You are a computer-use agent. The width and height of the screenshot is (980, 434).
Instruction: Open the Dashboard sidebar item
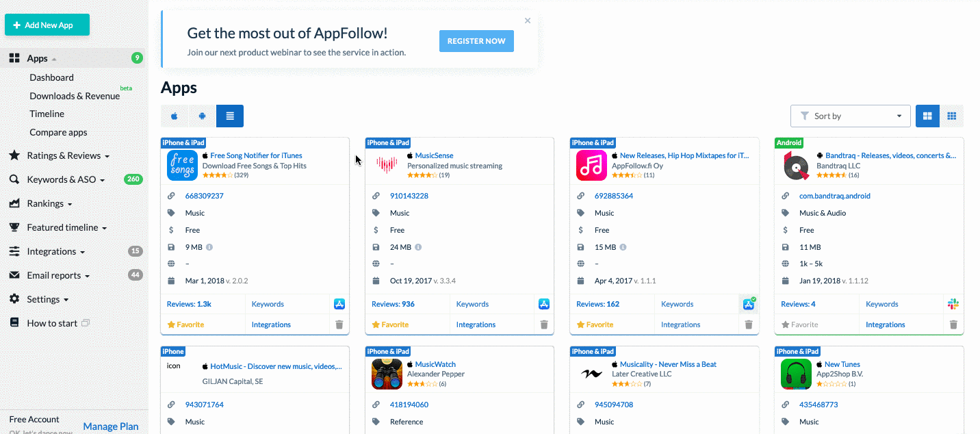pyautogui.click(x=51, y=77)
